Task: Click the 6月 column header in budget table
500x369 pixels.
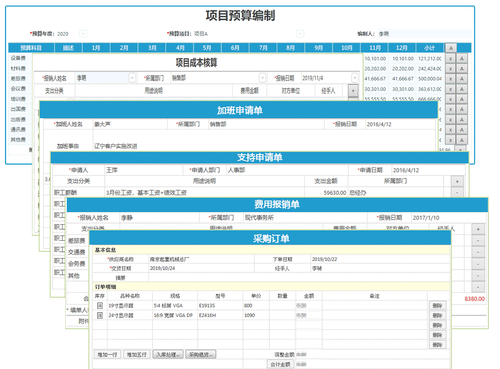Action: pyautogui.click(x=235, y=48)
